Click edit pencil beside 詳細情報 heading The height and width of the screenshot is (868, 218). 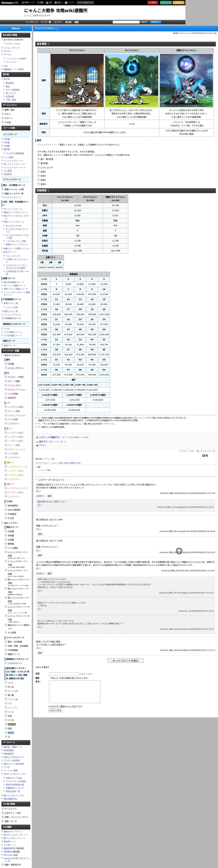[49, 191]
